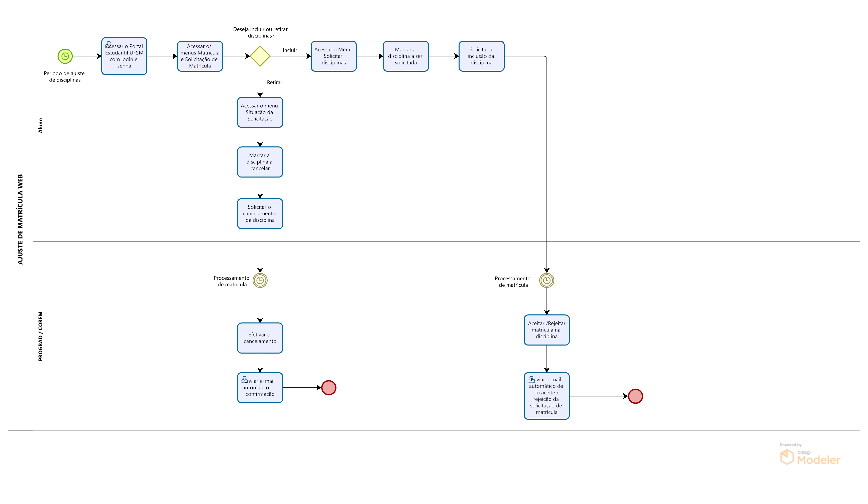Viewport: 868px width, 504px height.
Task: Click the PROGRAD / COREM lane label
Action: pyautogui.click(x=40, y=336)
